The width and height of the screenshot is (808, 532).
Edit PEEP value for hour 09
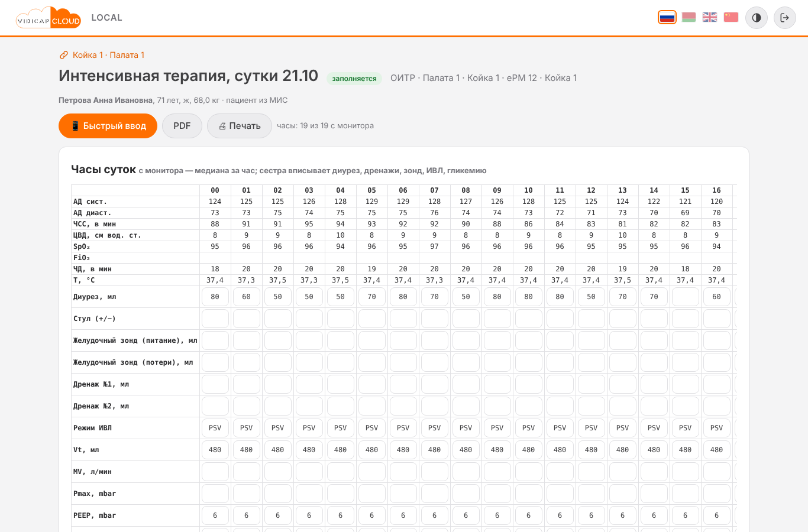tap(497, 515)
